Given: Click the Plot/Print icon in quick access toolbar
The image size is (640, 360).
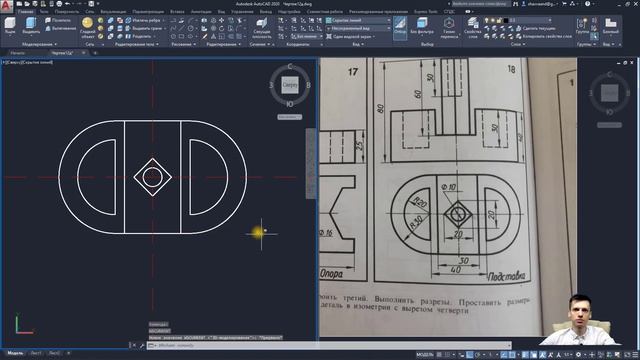Looking at the screenshot, I should pos(59,4).
